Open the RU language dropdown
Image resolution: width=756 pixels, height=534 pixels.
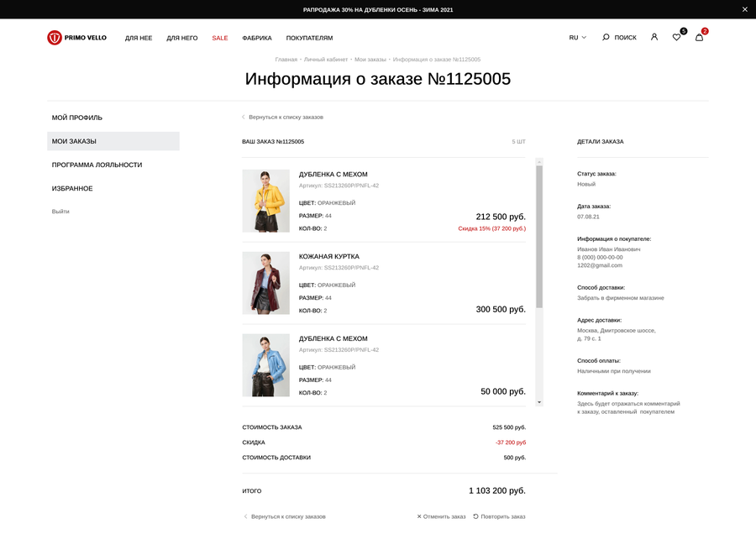click(x=578, y=38)
